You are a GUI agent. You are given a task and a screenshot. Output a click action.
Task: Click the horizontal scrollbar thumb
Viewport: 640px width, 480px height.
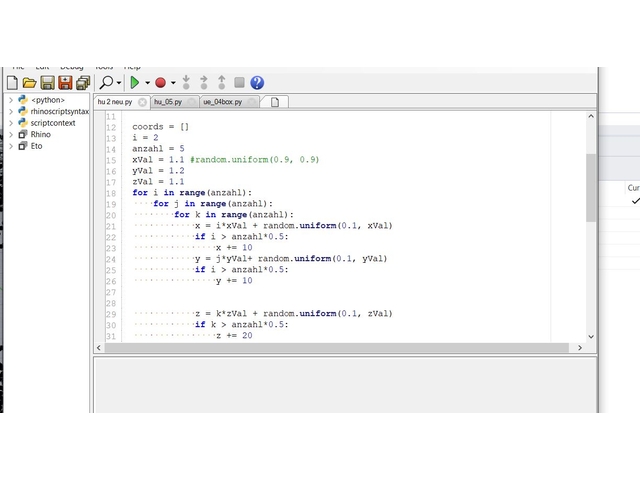point(337,348)
